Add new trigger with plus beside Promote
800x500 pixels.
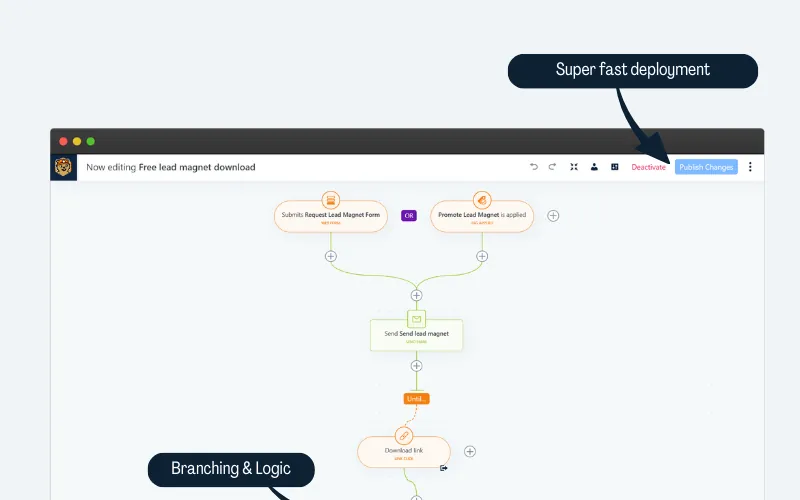[553, 216]
